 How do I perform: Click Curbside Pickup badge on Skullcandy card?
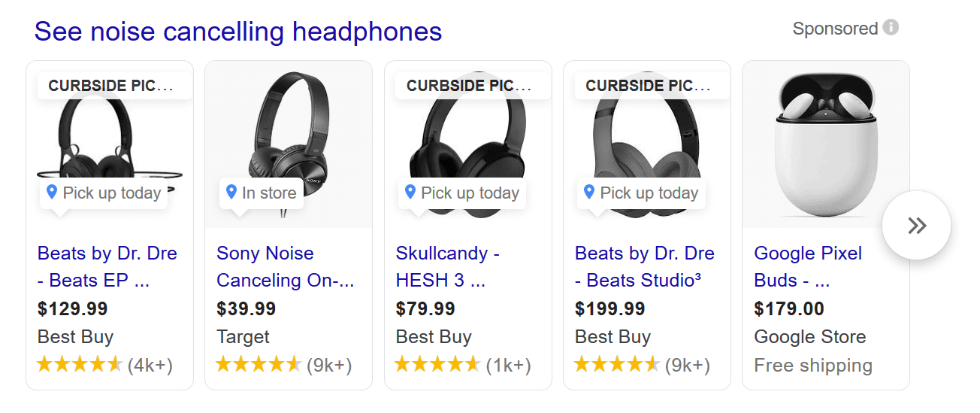[468, 86]
